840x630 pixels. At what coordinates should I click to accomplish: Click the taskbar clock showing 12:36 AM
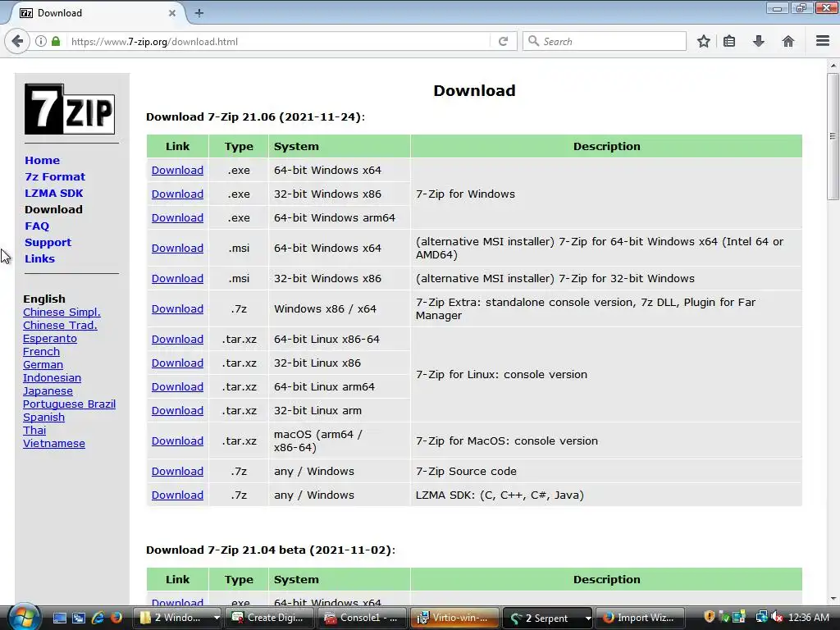(x=808, y=617)
